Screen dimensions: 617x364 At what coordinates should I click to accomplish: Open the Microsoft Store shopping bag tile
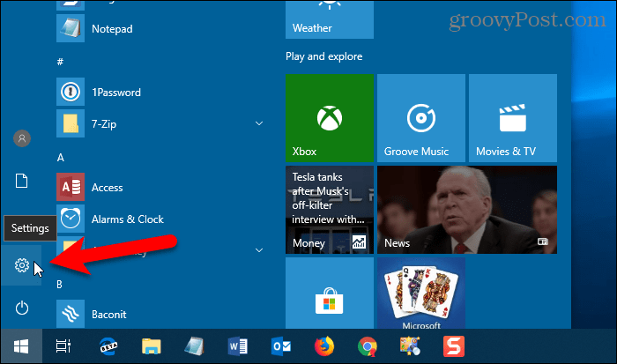(x=330, y=293)
